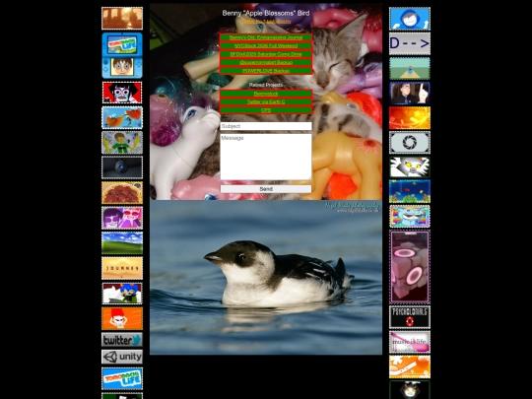This screenshot has height=399, width=532.
Task: Open the Twitter logo stamp
Action: 122,340
